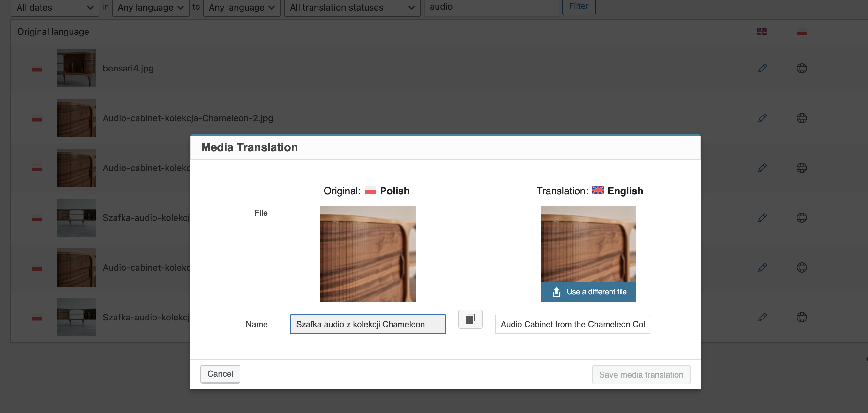Focus the English translated name field

[572, 324]
